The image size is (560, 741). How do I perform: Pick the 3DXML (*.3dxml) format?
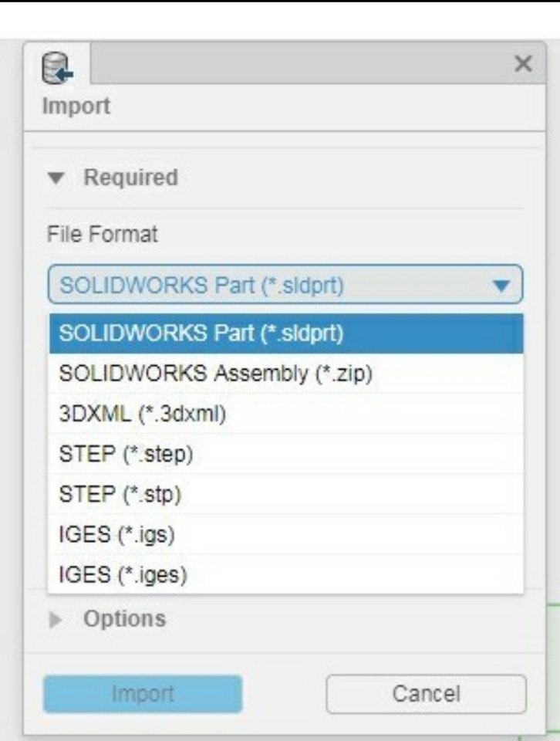click(x=143, y=414)
